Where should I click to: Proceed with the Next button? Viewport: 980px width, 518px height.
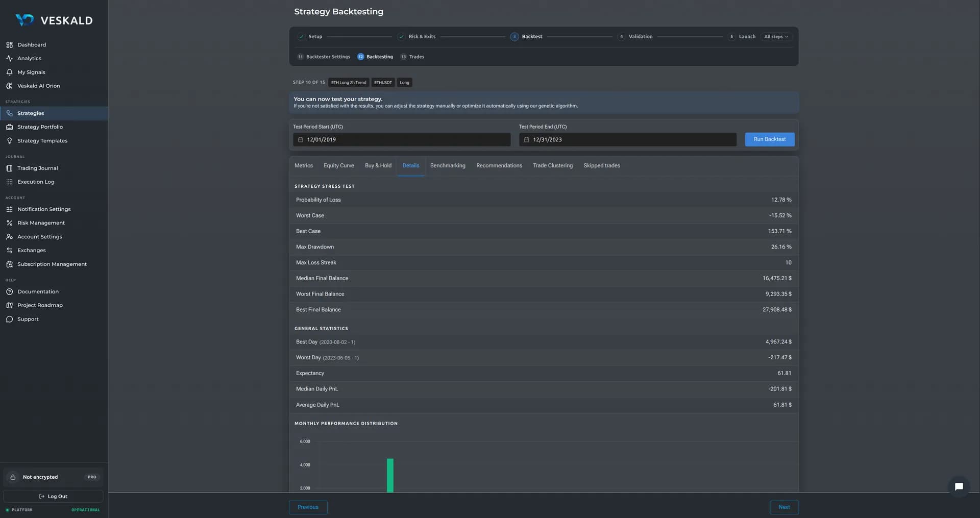(x=784, y=507)
